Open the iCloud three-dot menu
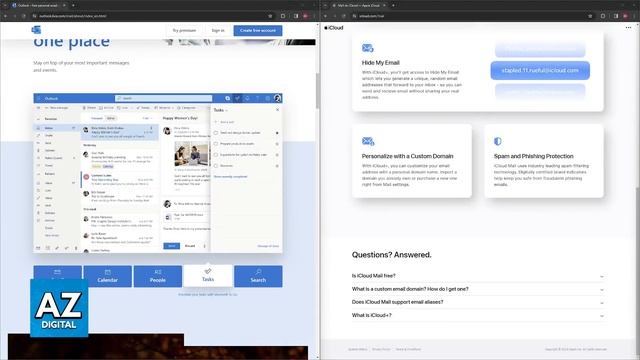The height and width of the screenshot is (360, 640). [x=628, y=28]
